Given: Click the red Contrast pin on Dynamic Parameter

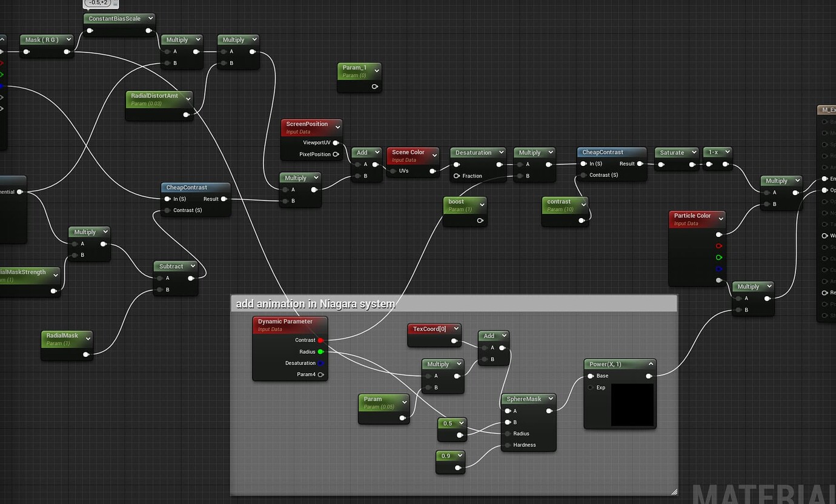Looking at the screenshot, I should click(320, 340).
